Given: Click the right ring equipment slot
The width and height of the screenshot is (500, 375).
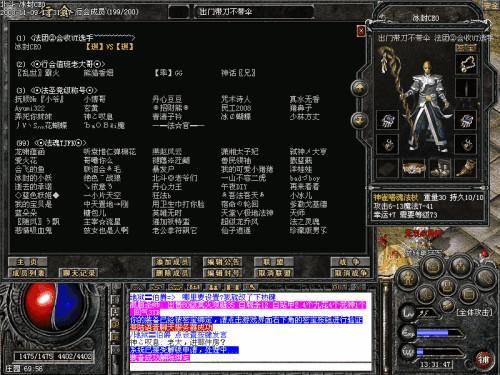Looking at the screenshot, I should (x=466, y=144).
